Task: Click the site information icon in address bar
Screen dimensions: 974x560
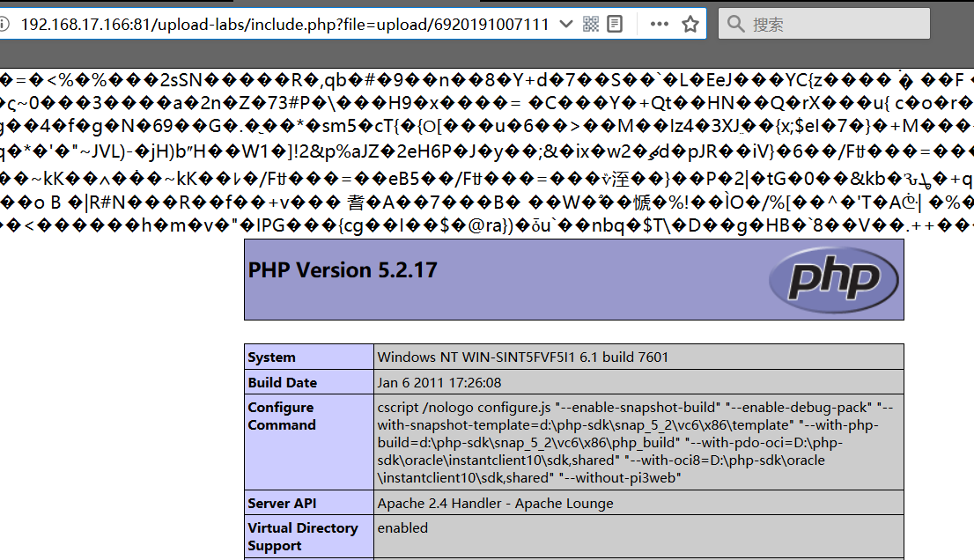Action: [x=4, y=25]
